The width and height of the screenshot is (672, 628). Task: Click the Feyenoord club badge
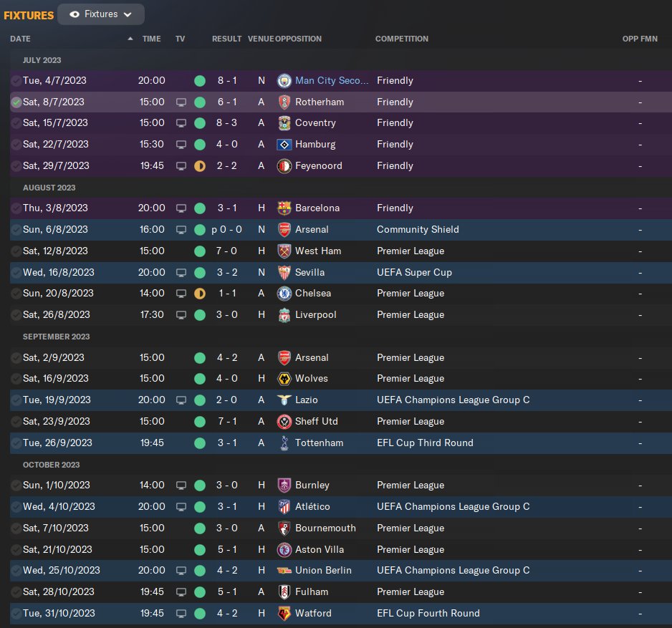pos(284,166)
